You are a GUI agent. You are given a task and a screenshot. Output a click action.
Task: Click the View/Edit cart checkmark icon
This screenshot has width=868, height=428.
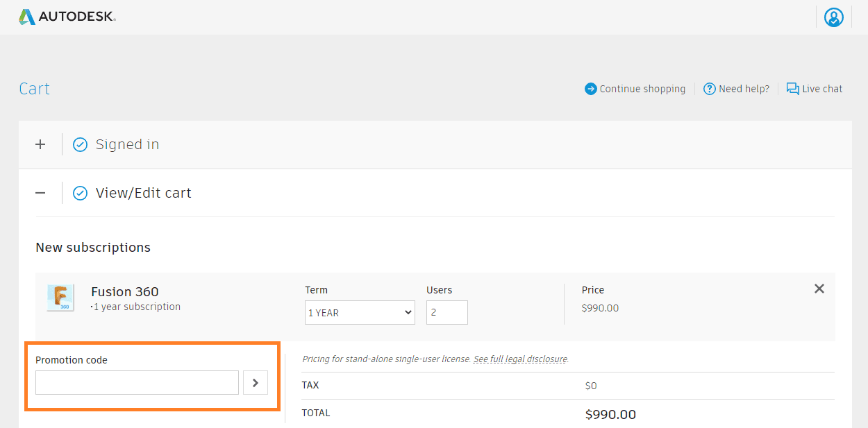click(80, 193)
